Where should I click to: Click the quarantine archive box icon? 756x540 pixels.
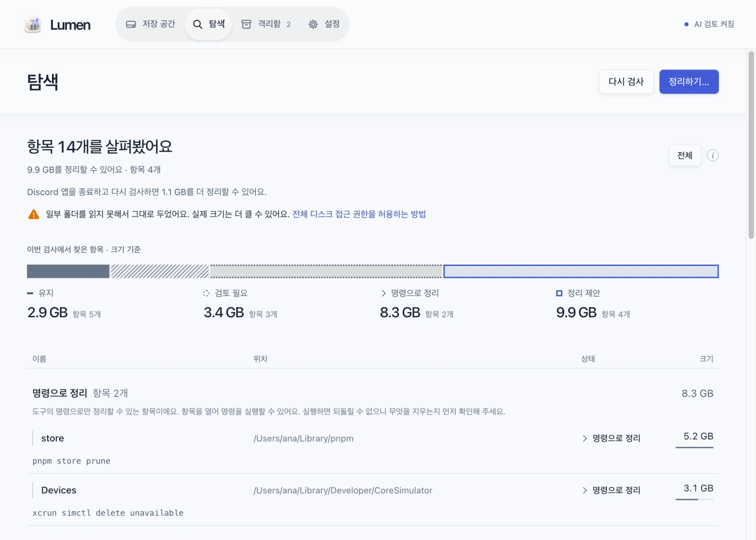click(246, 24)
